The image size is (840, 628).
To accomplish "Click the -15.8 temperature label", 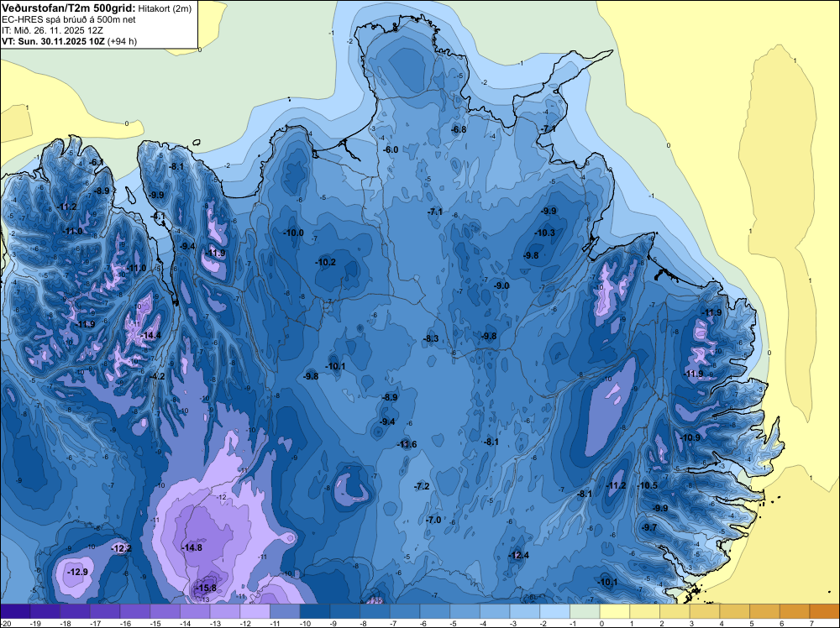I will tap(206, 588).
